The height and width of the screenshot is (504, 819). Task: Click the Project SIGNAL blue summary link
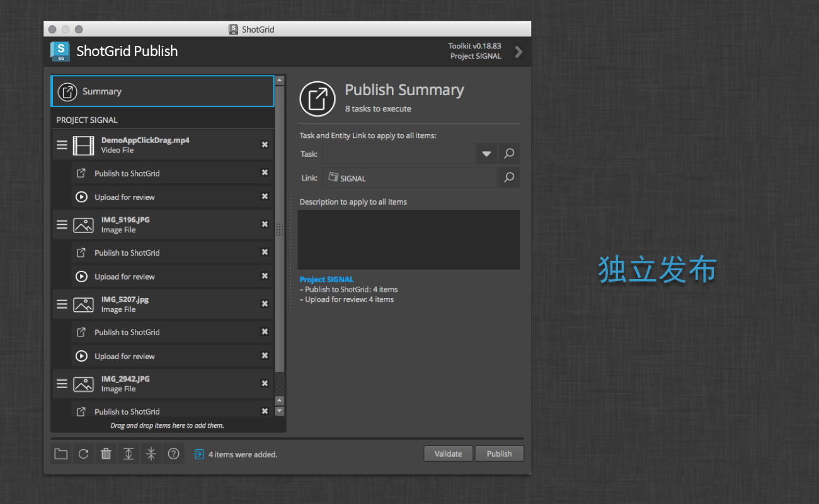[x=326, y=279]
